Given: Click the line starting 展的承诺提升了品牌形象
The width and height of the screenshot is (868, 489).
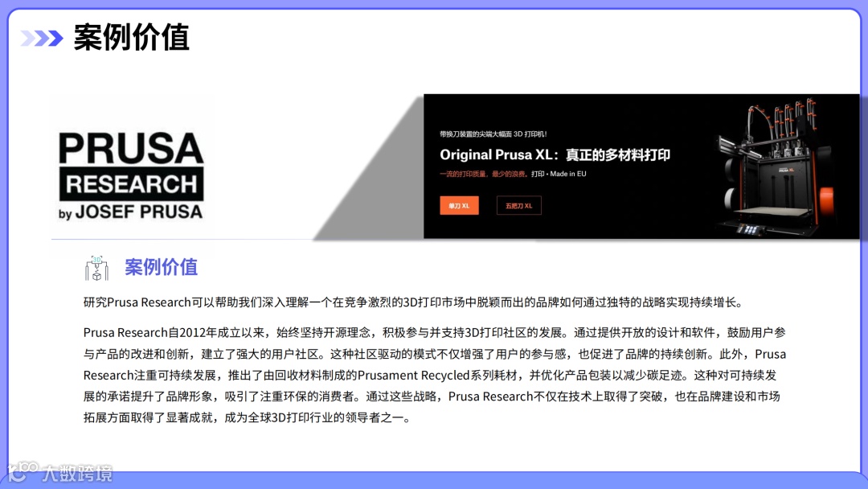Looking at the screenshot, I should [432, 397].
